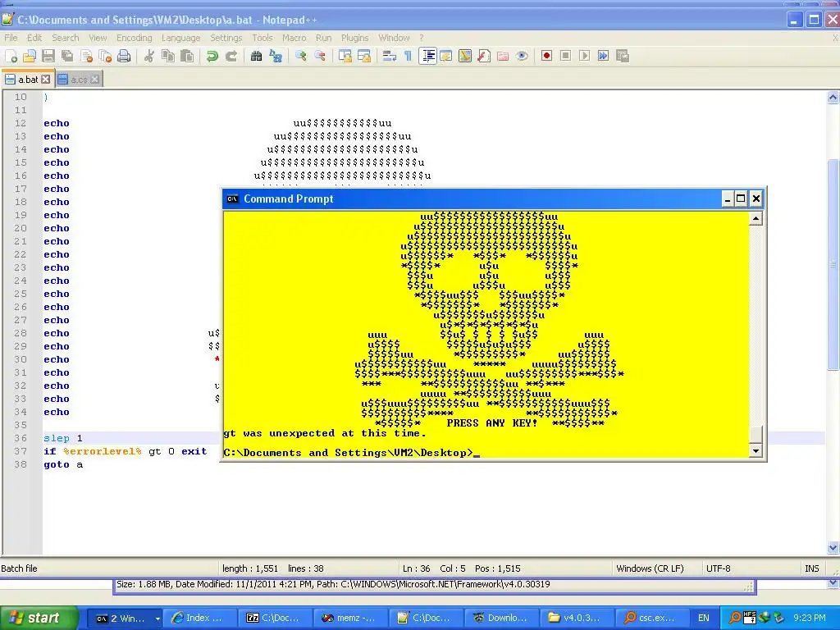840x630 pixels.
Task: Click the Paste clipboard icon
Action: pyautogui.click(x=187, y=56)
